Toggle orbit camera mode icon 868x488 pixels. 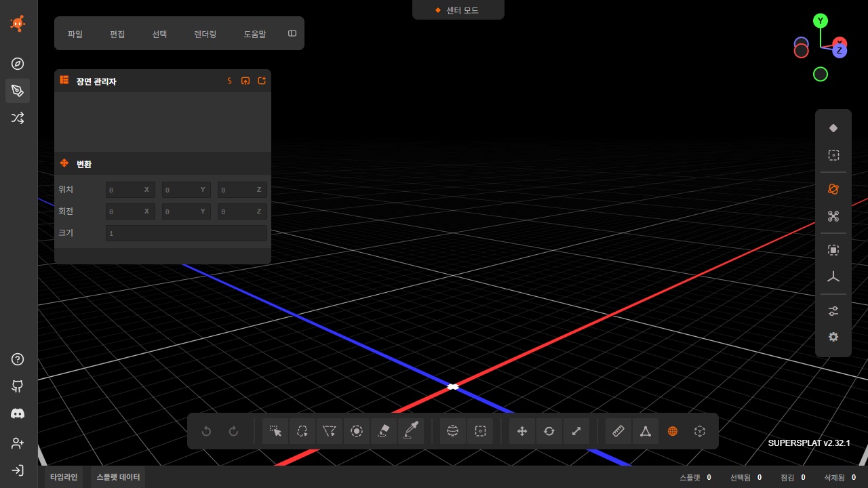833,190
